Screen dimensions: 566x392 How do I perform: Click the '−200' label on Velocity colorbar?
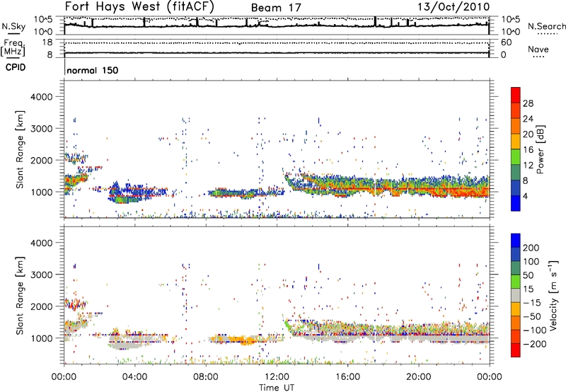534,345
